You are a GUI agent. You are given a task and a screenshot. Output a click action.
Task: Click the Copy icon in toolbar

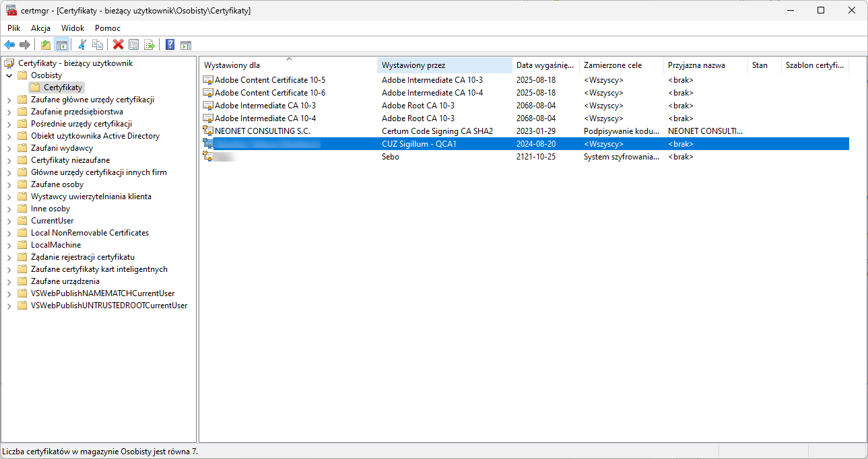[x=98, y=44]
